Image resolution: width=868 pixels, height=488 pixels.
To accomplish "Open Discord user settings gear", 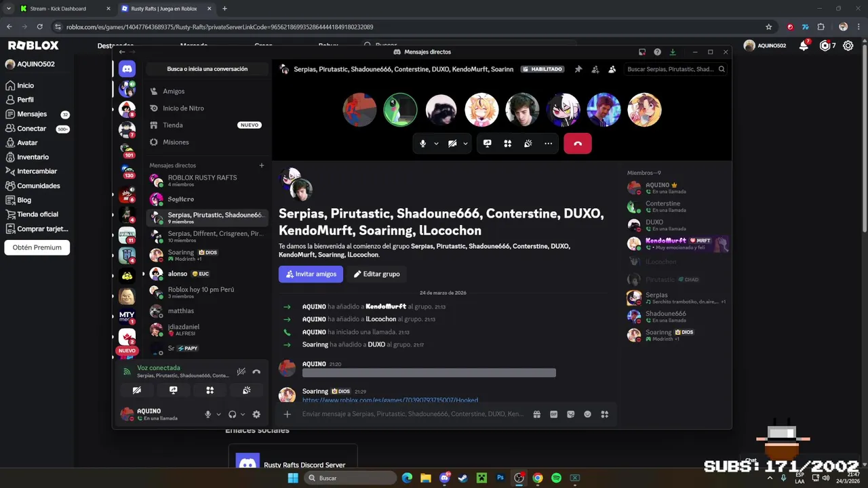I will (x=256, y=414).
